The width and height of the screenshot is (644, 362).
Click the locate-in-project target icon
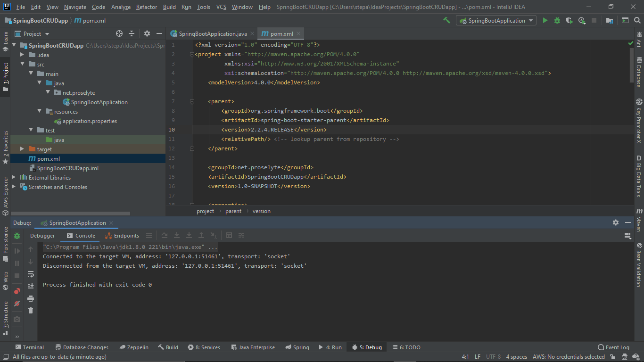click(119, 33)
